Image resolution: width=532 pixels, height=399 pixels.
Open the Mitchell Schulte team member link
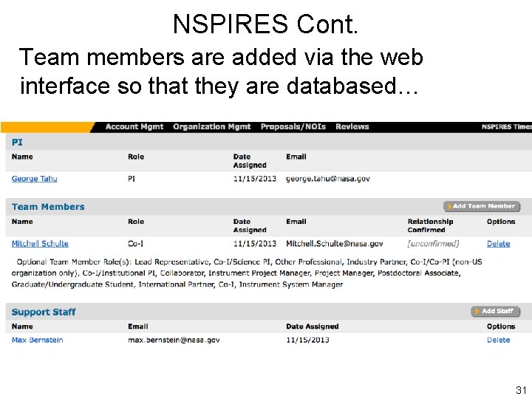(40, 244)
